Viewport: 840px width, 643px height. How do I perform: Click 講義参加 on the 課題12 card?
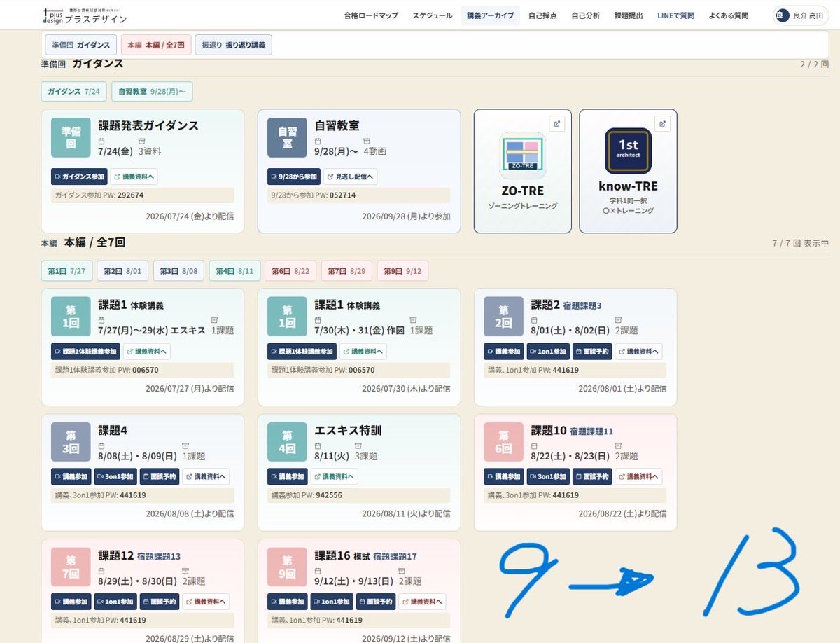[x=71, y=602]
